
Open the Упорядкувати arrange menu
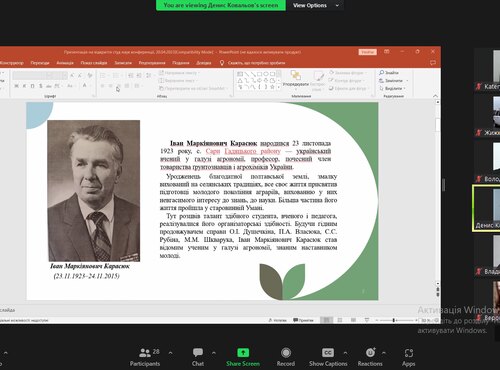(296, 80)
